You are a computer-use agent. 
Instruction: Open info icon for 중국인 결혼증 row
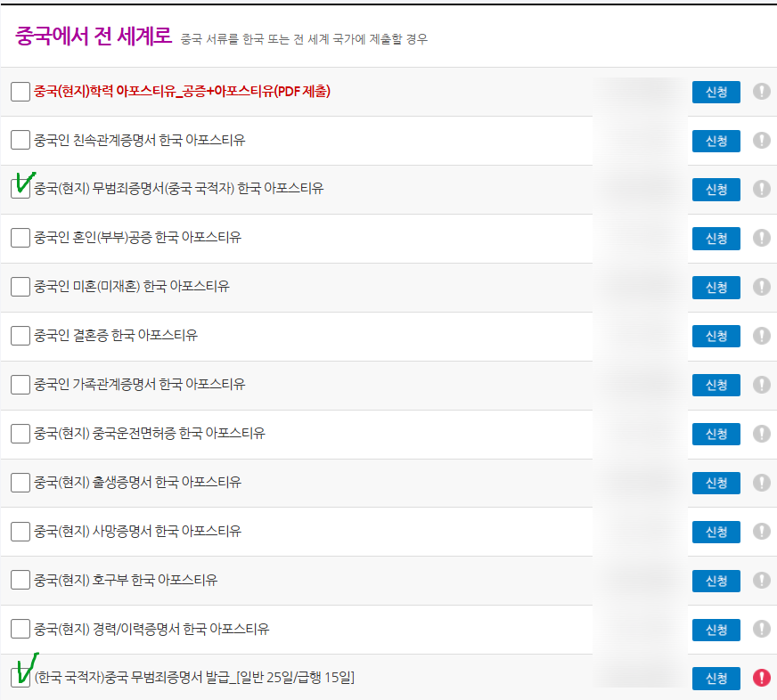[x=762, y=336]
